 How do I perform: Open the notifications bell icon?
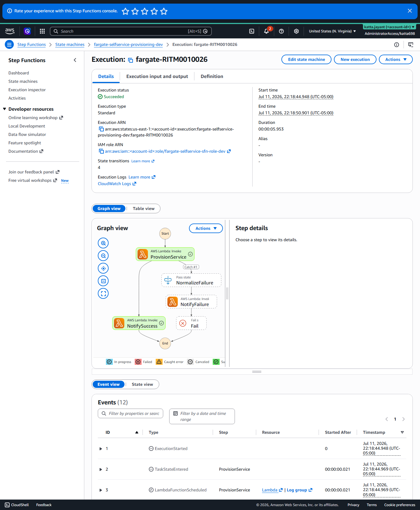266,31
